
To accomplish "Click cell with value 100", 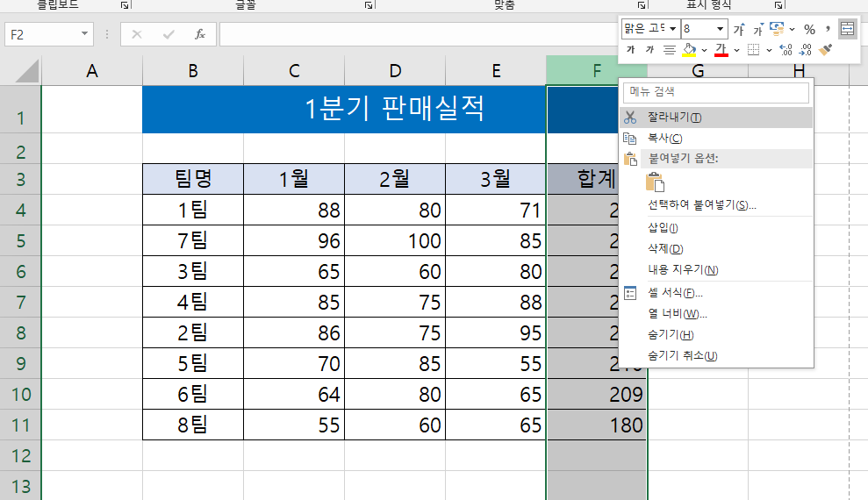I will (395, 240).
